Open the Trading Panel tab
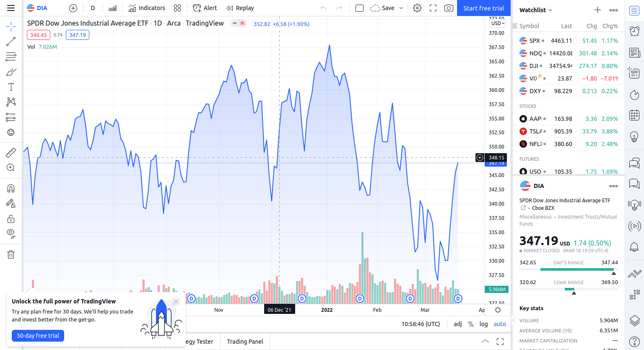 click(245, 342)
